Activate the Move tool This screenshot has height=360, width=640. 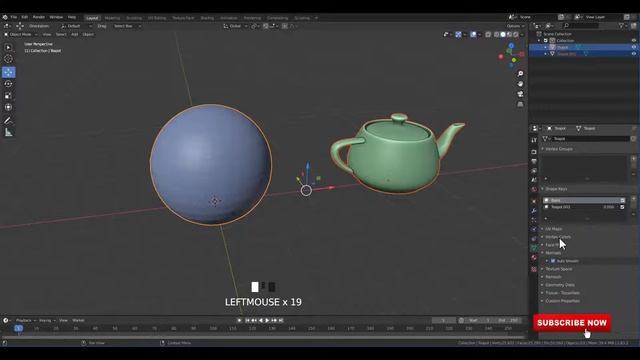tap(9, 72)
